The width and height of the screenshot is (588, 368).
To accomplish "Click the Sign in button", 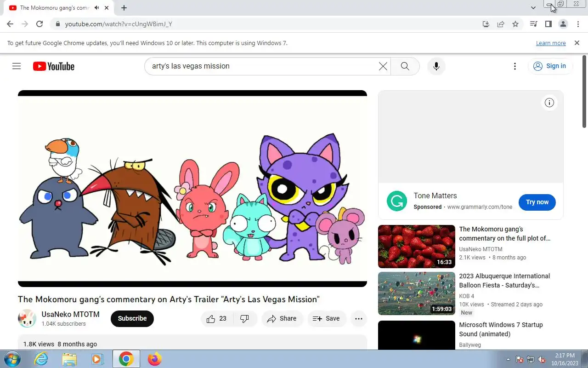I will (x=550, y=66).
